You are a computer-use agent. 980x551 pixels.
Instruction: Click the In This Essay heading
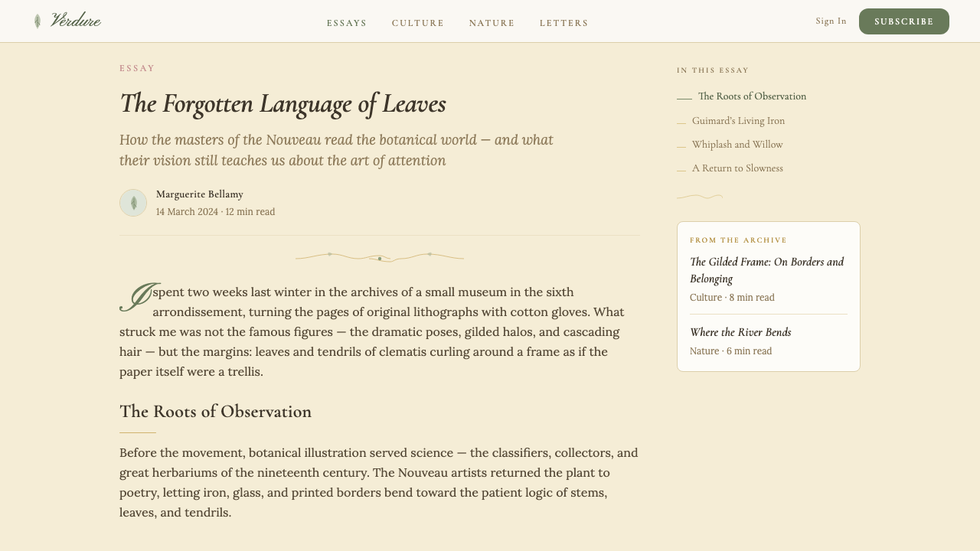[x=713, y=70]
